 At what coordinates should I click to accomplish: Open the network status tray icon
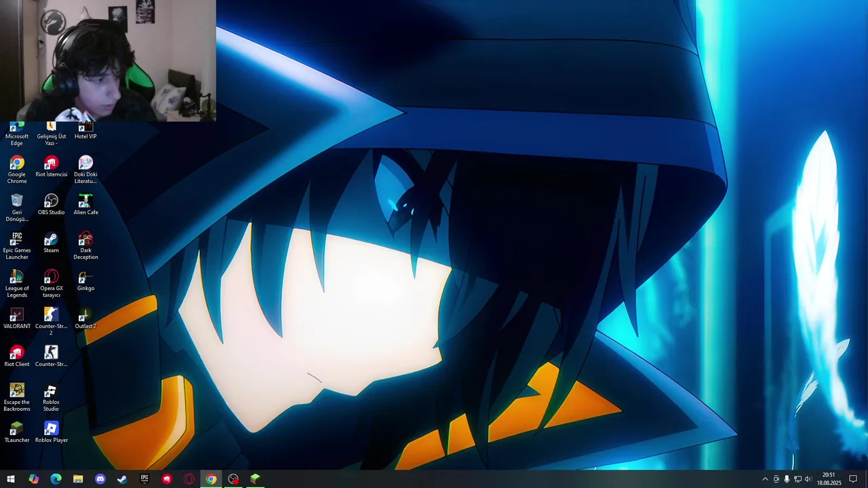[x=797, y=479]
